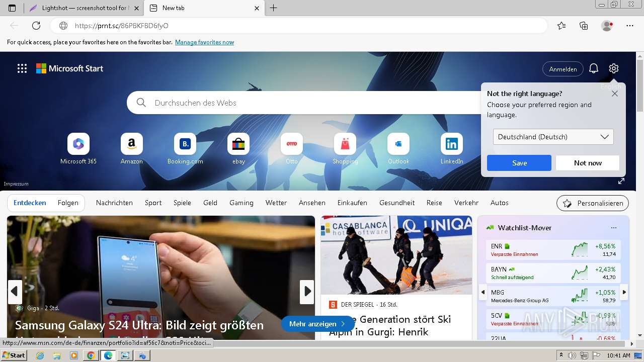
Task: Refresh the page with reload button
Action: (x=36, y=26)
